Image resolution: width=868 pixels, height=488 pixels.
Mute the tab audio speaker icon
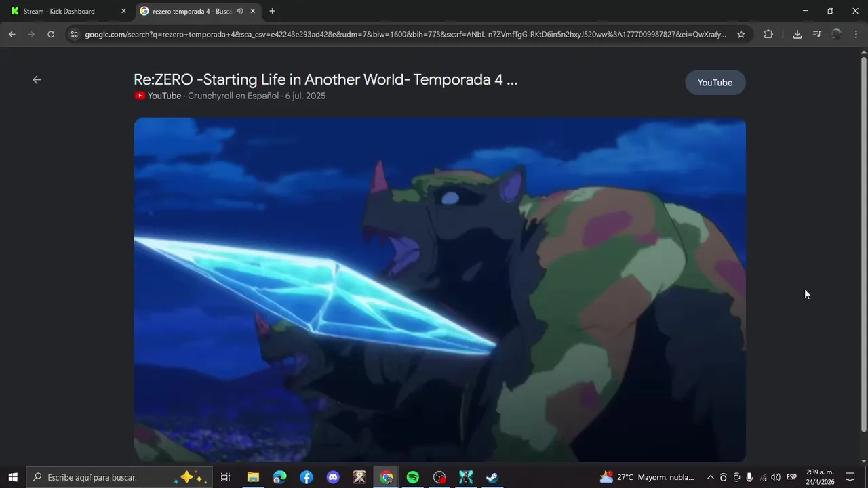point(239,11)
